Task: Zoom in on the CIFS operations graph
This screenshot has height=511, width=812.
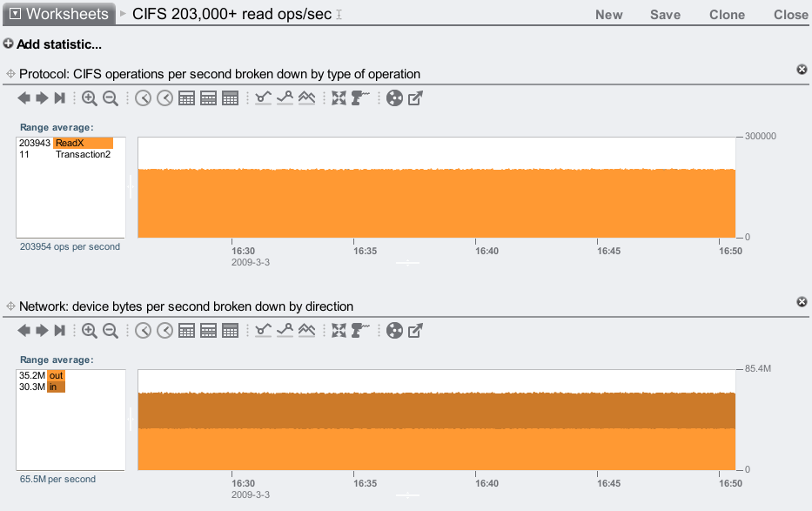Action: click(x=90, y=98)
